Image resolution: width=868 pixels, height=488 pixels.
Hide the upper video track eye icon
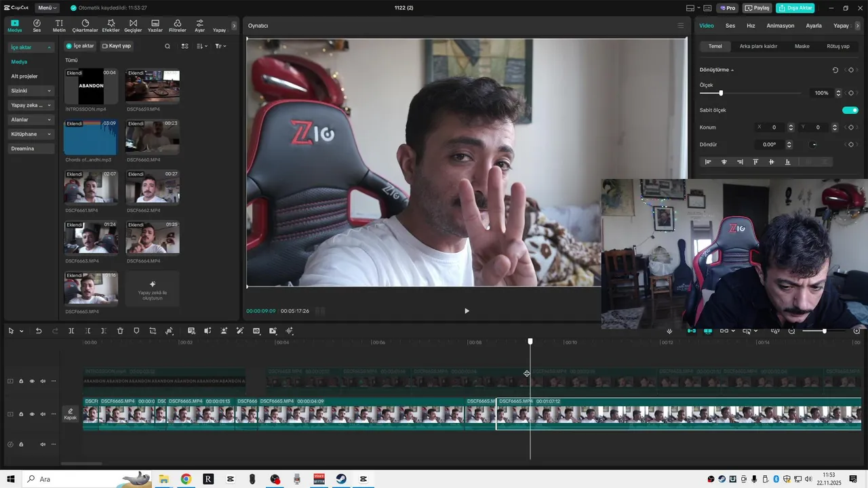tap(32, 381)
